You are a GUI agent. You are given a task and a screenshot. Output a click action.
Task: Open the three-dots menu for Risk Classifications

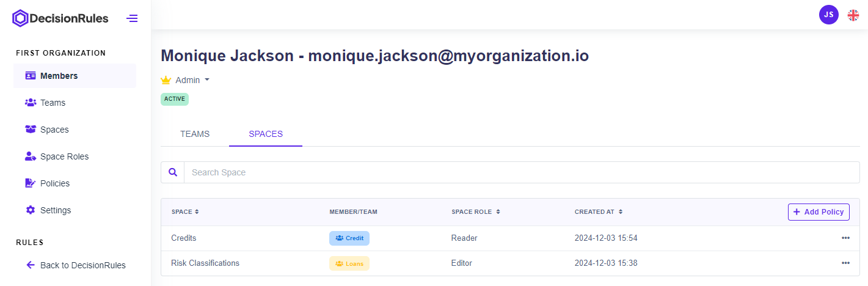(x=845, y=263)
